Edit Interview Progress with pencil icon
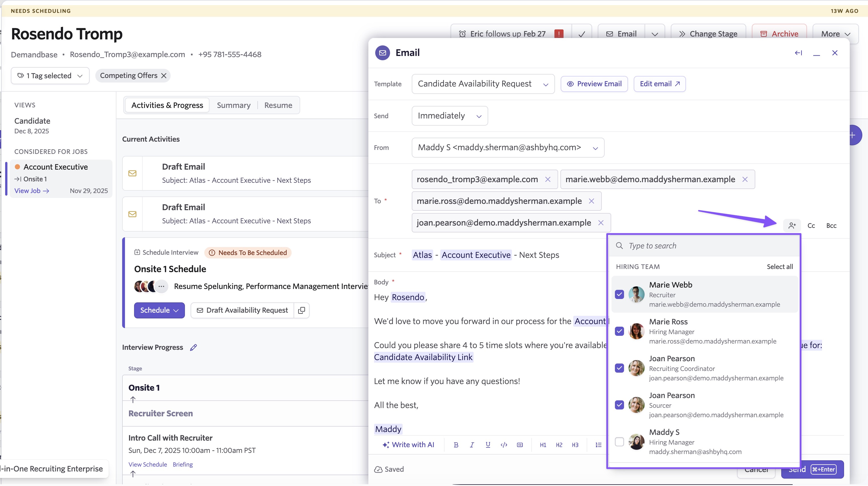Screen dimensions: 868x486 point(193,348)
